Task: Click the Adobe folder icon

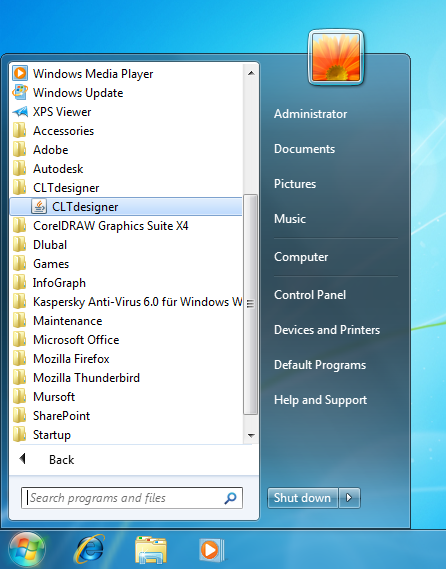Action: pyautogui.click(x=20, y=150)
